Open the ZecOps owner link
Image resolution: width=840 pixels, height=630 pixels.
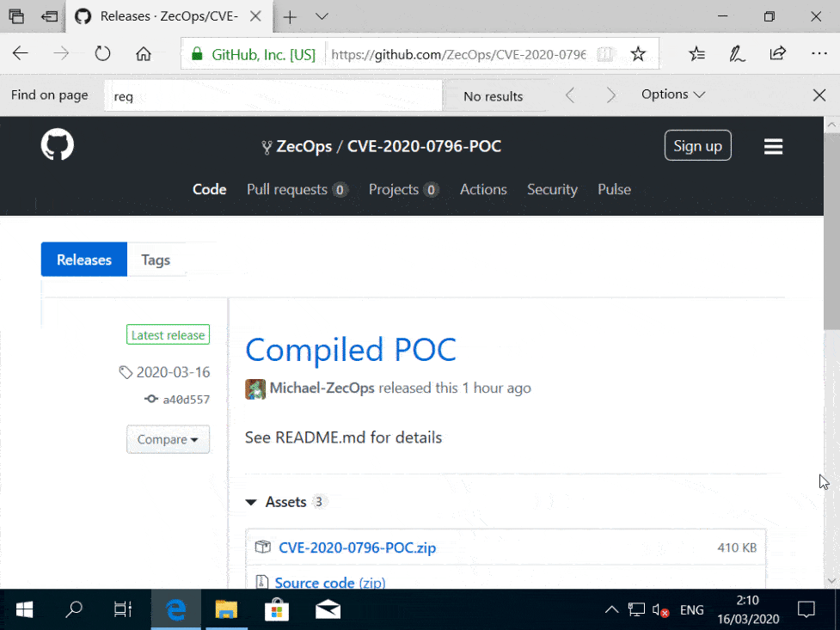point(304,146)
